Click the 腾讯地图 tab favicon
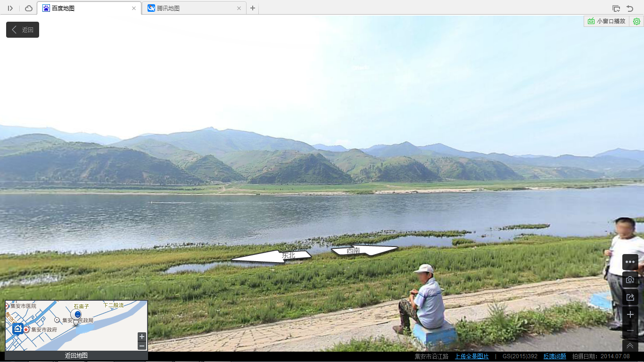The image size is (644, 362). [151, 8]
